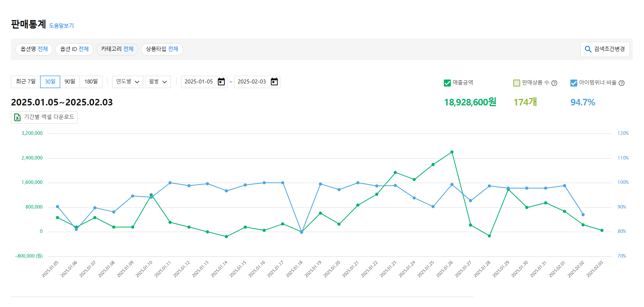Screen dimensions: 644x307
Task: Select the 180일 period tab
Action: coord(91,81)
